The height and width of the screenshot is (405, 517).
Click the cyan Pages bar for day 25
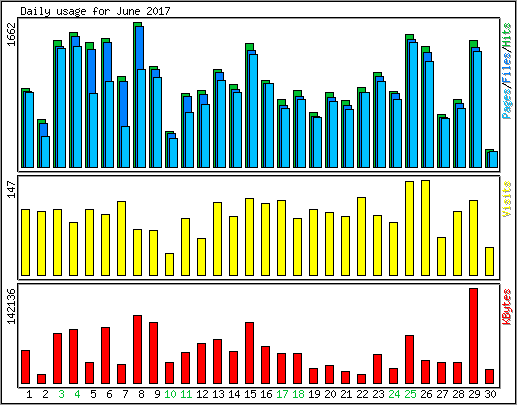(x=414, y=105)
